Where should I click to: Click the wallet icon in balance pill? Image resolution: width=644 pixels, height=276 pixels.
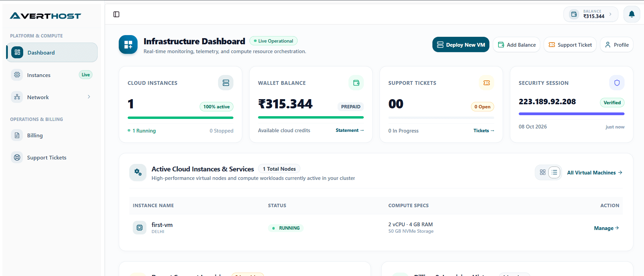pyautogui.click(x=574, y=14)
